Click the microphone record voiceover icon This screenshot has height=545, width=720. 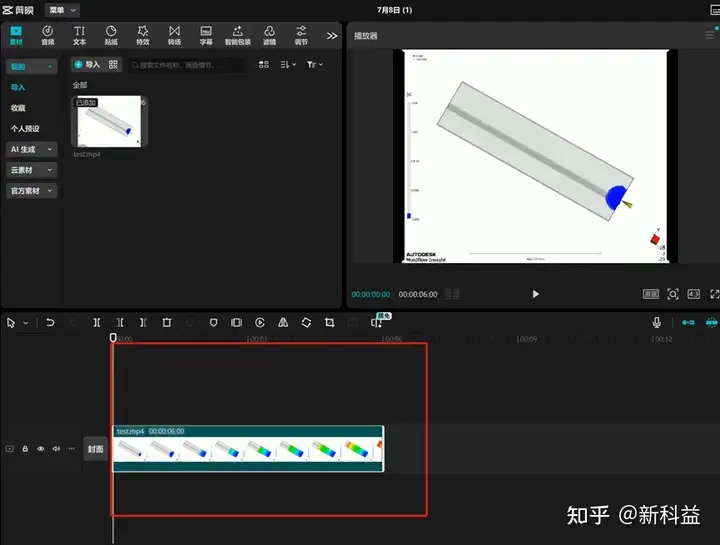click(x=657, y=322)
